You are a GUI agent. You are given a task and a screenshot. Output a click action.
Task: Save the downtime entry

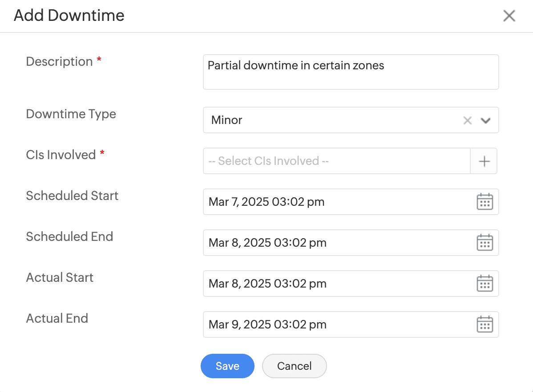click(x=227, y=366)
